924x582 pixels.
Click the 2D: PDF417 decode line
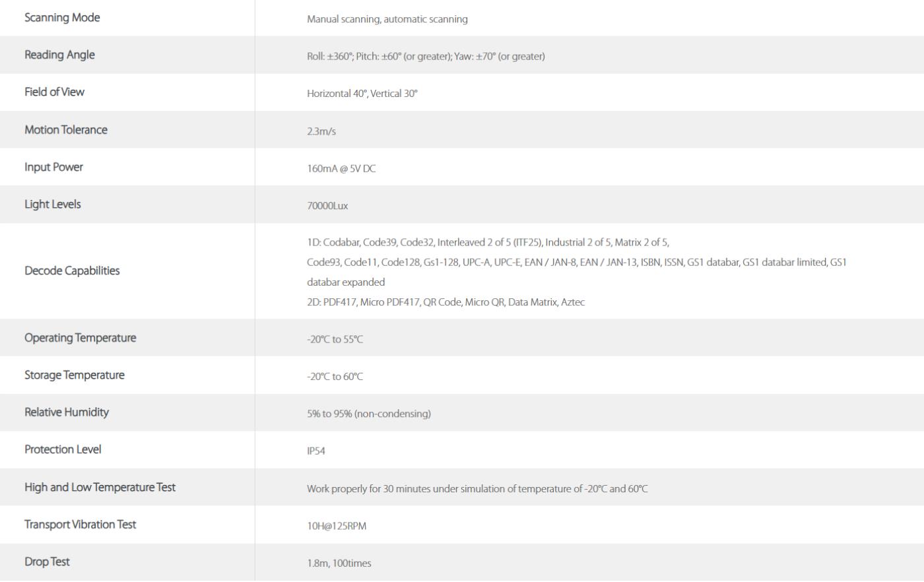click(x=445, y=302)
